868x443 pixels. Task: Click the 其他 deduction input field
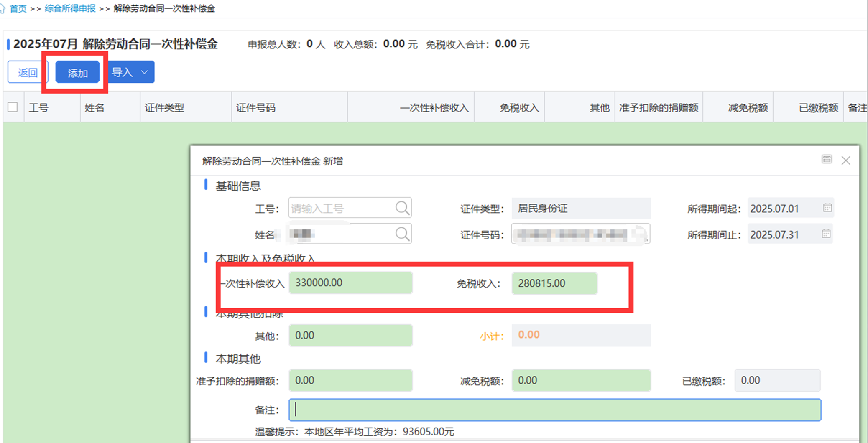click(x=350, y=336)
